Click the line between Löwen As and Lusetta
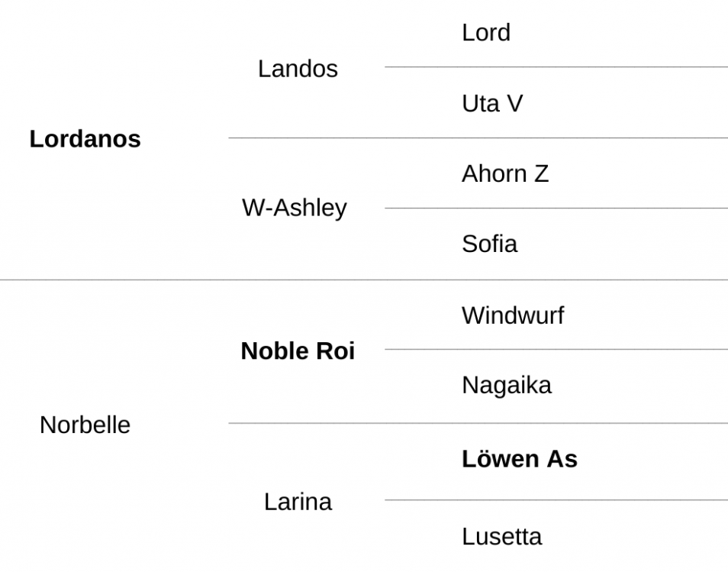 (x=556, y=500)
